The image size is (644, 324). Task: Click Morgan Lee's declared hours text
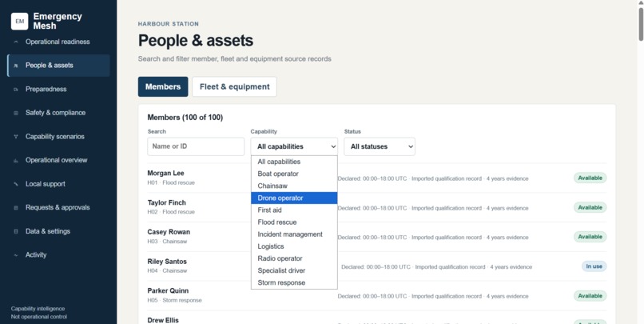point(433,179)
